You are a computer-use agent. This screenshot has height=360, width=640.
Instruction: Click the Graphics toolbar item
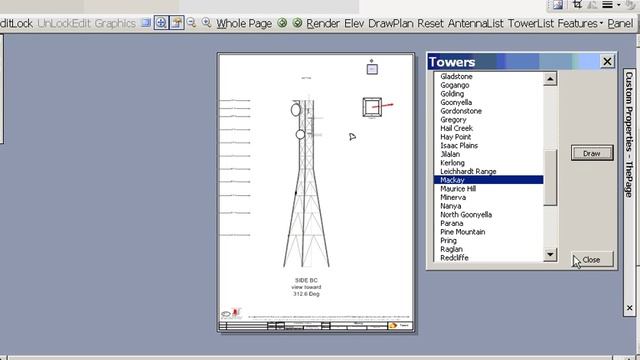click(115, 23)
